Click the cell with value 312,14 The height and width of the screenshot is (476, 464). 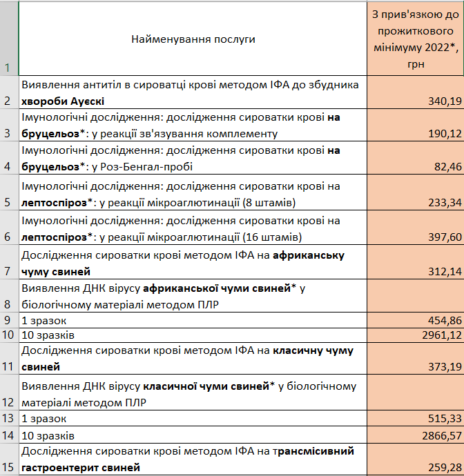click(415, 264)
